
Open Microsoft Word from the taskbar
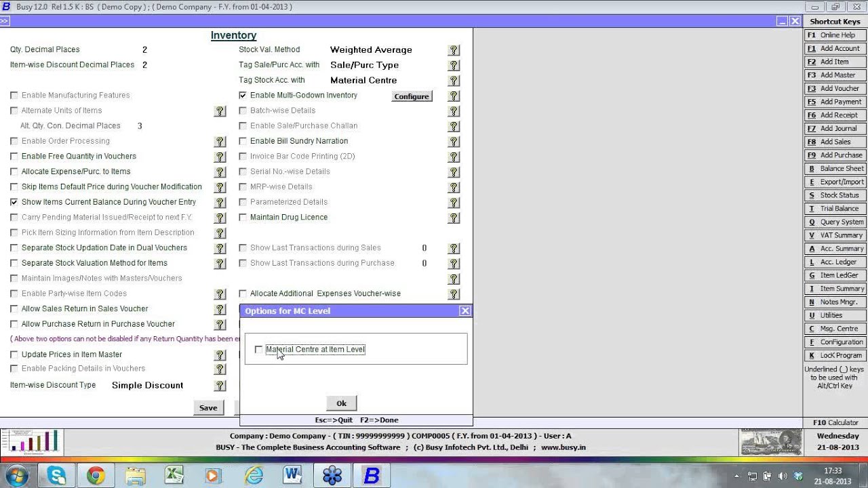[293, 476]
